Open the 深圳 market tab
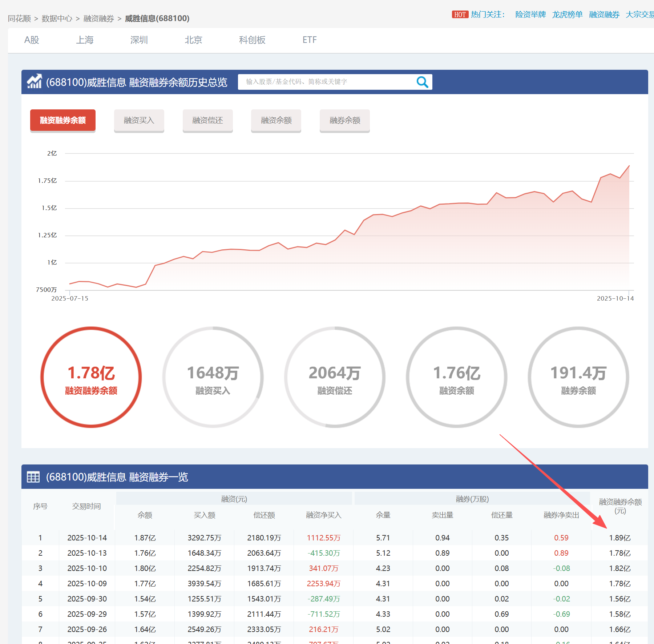 pyautogui.click(x=139, y=40)
